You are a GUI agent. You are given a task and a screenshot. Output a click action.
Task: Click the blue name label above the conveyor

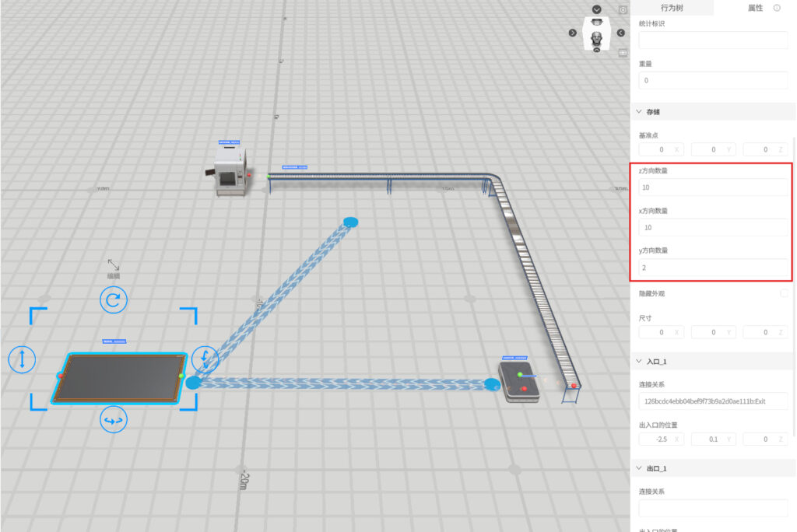tap(295, 167)
